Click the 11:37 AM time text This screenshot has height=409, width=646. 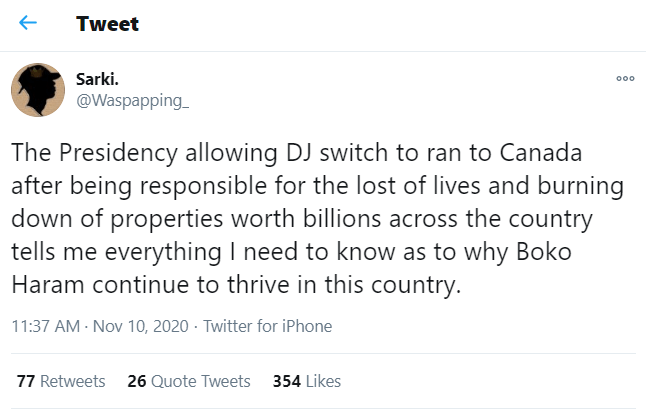point(45,326)
